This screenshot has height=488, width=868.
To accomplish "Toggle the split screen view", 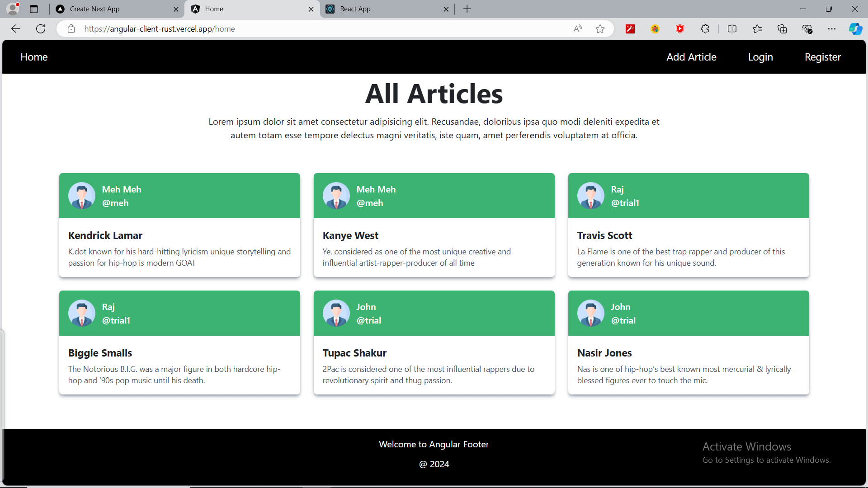I will 732,29.
